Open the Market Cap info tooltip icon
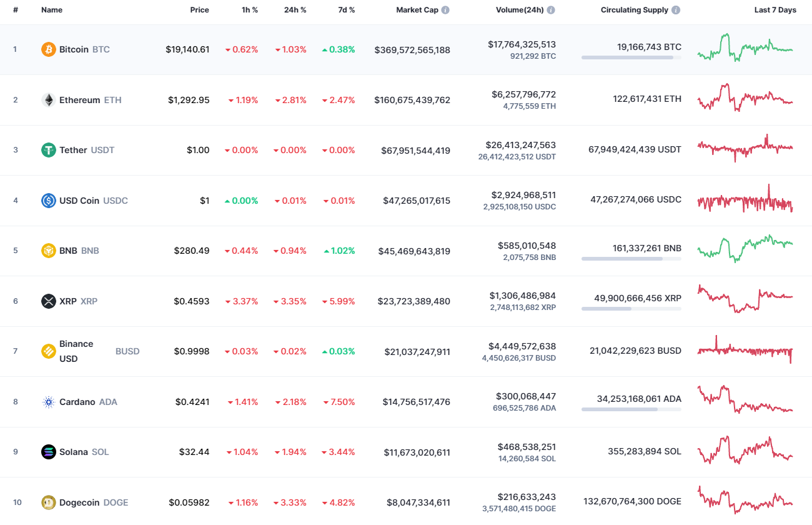The height and width of the screenshot is (525, 812). click(447, 9)
